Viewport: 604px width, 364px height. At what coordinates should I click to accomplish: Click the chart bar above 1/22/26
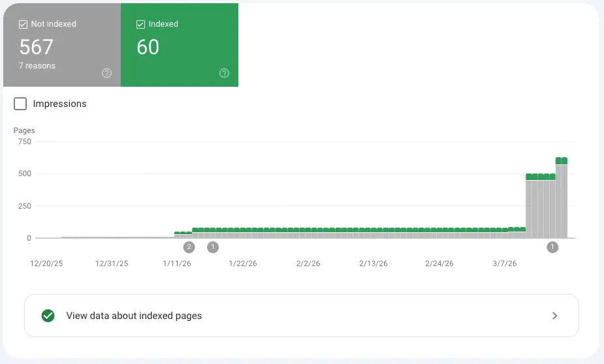click(x=243, y=235)
